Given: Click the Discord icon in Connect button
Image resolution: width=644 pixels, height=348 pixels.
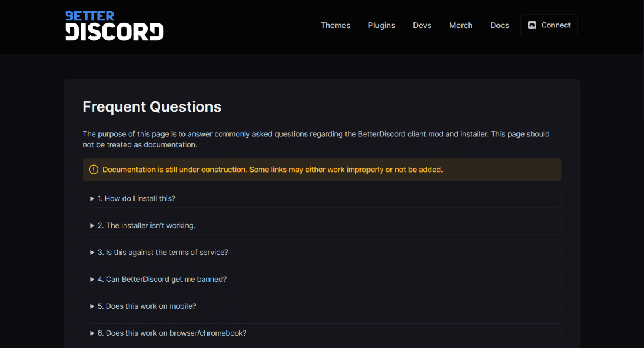Looking at the screenshot, I should [x=532, y=26].
